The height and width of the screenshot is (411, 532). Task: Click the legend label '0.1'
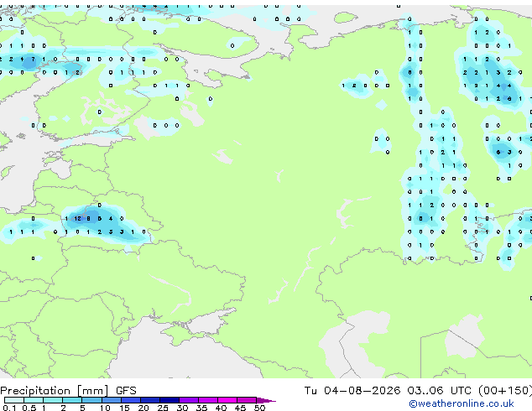pos(9,408)
